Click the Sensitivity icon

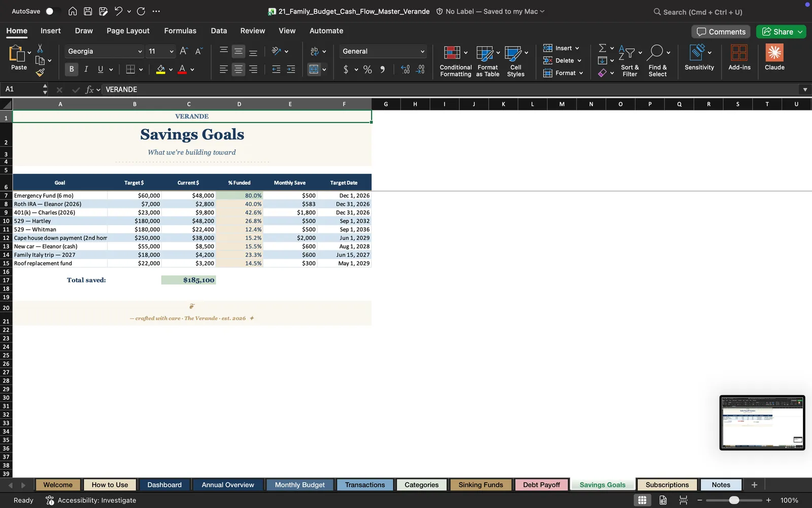[x=697, y=52]
